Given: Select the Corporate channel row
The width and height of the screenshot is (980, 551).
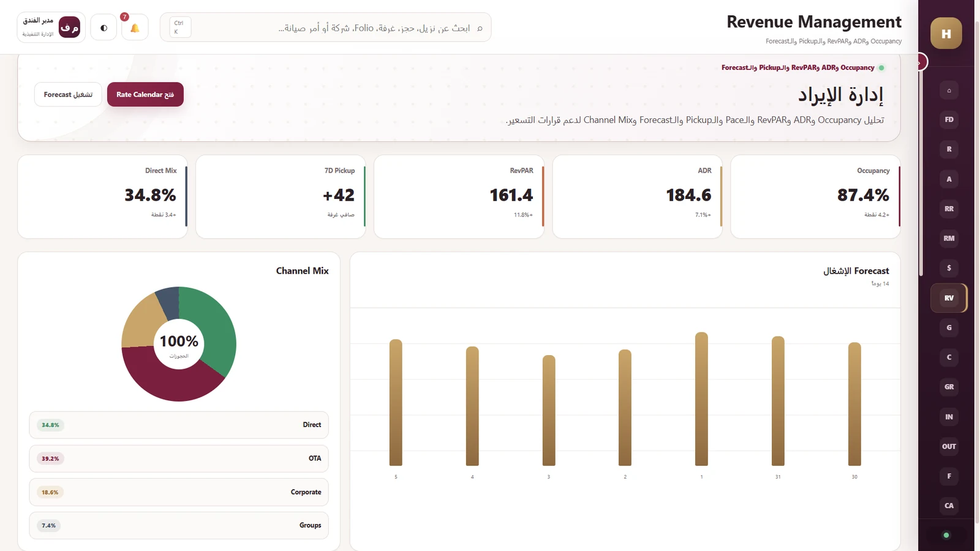Looking at the screenshot, I should pos(179,492).
